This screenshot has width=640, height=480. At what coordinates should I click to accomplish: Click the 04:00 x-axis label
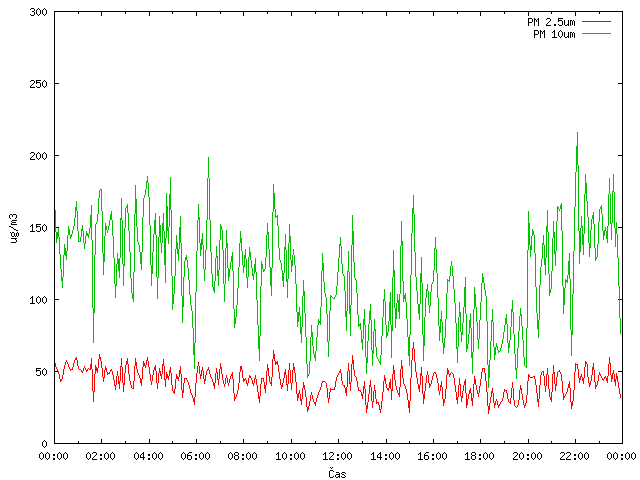(x=149, y=456)
